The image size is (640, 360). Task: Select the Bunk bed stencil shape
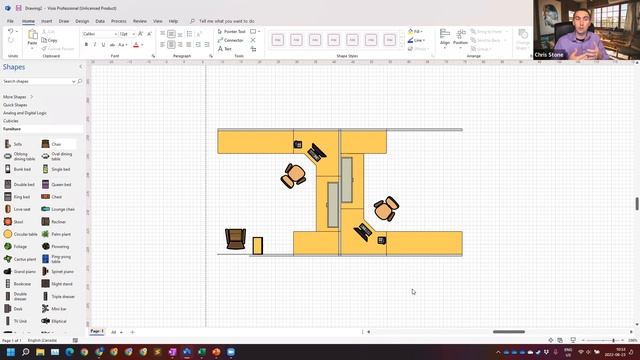point(18,169)
